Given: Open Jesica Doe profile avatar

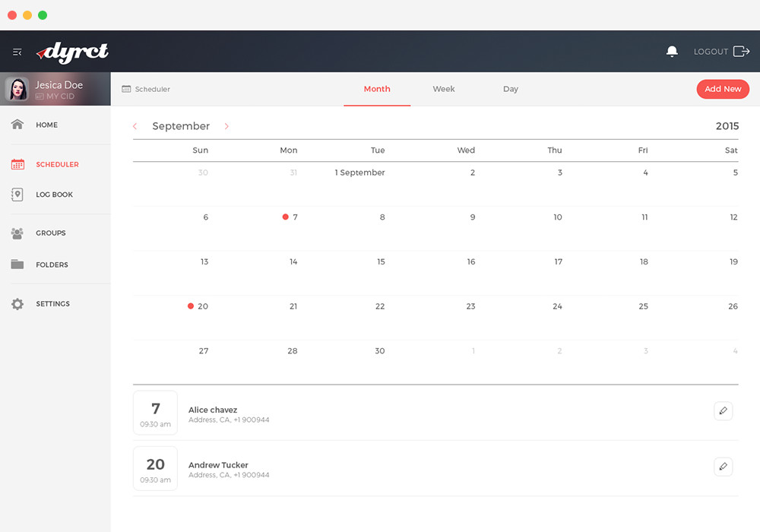Looking at the screenshot, I should (x=17, y=89).
